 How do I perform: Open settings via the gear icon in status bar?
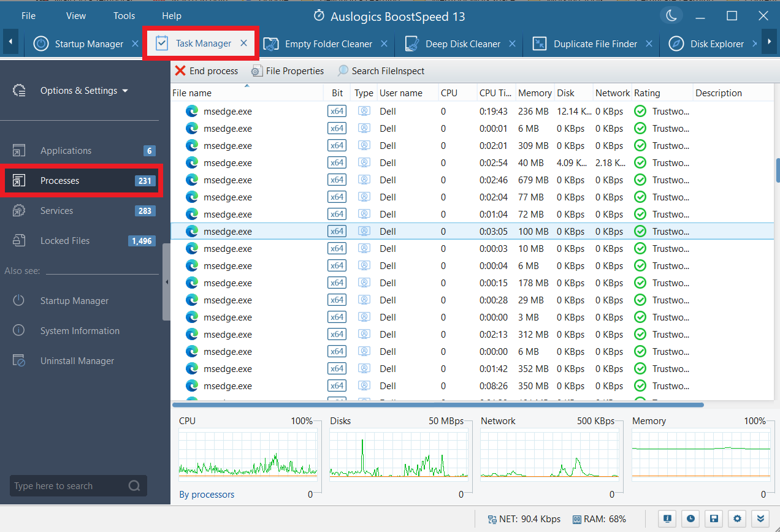pyautogui.click(x=737, y=519)
